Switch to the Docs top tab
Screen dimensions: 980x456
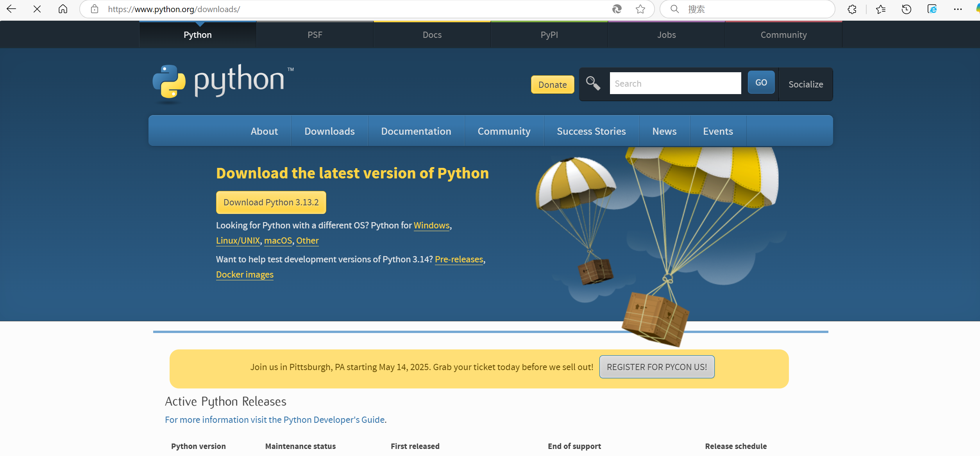pos(432,35)
